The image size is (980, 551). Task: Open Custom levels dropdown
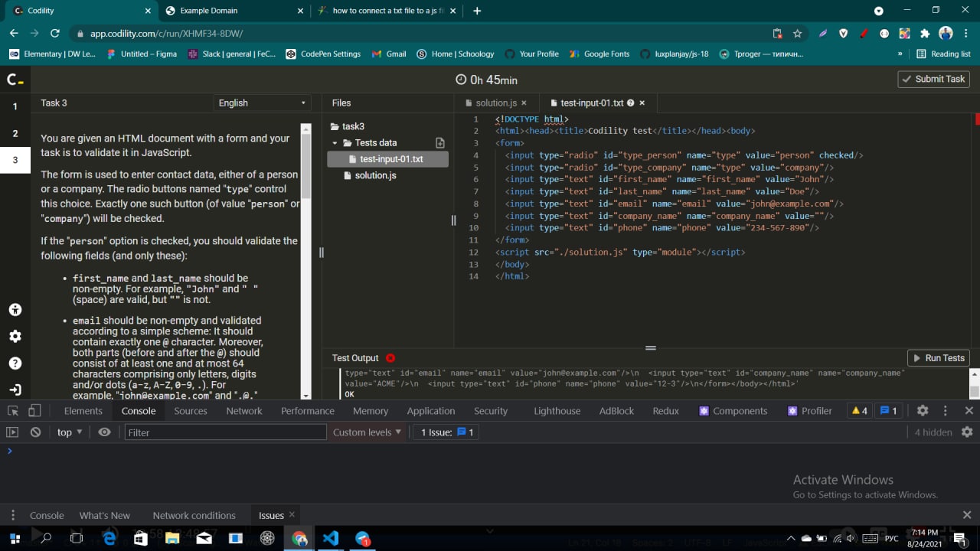367,432
